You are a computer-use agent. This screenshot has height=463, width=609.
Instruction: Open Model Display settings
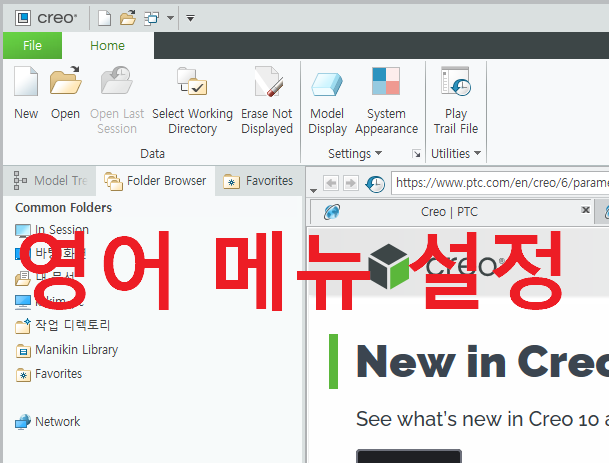[327, 100]
